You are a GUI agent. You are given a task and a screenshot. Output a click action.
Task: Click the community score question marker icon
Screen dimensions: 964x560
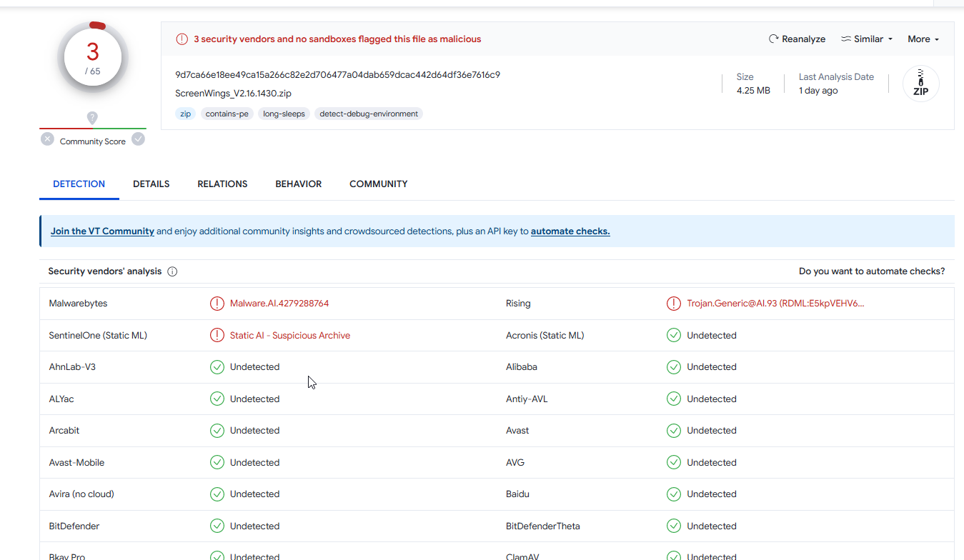pos(92,118)
